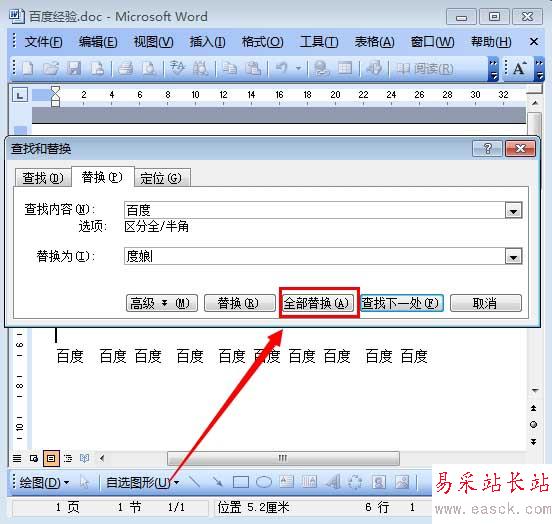Open the 绘图(D) drawing menu dropdown
552x524 pixels.
point(44,483)
